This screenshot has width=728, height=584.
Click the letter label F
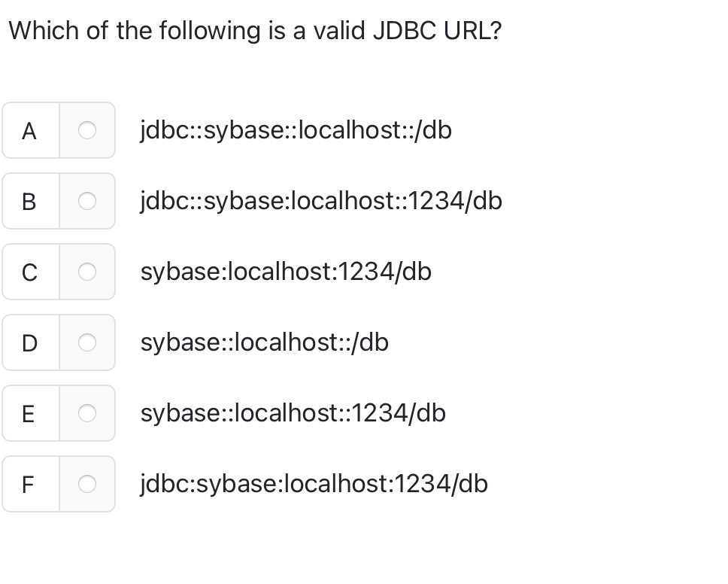(29, 484)
